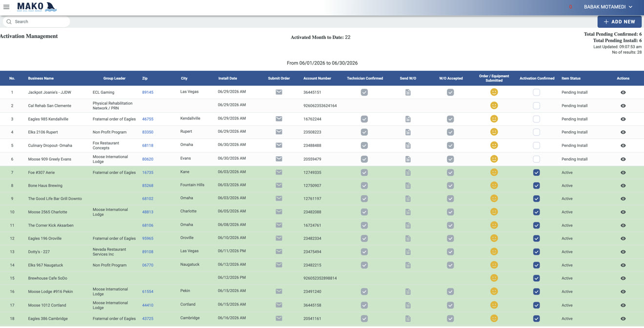Check activation confirmed for Elks 2106 Rupert
This screenshot has width=644, height=328.
point(536,132)
